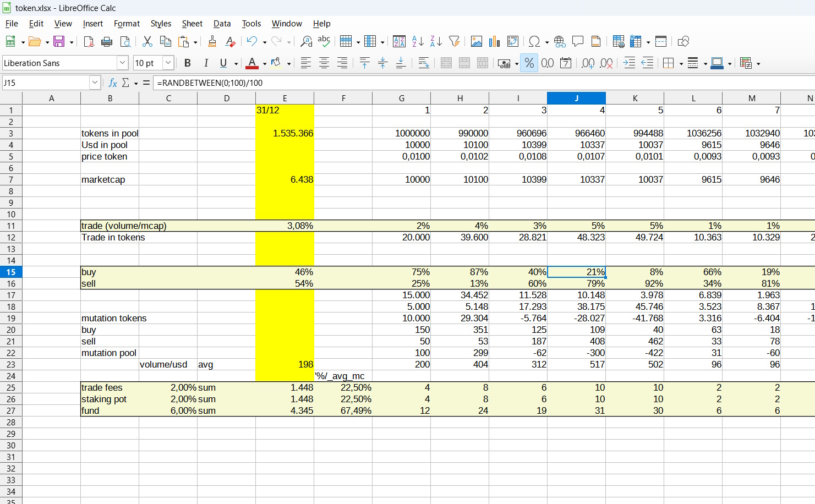Open the headers and footers tool
Viewport: 815px width, 504px height.
click(596, 41)
